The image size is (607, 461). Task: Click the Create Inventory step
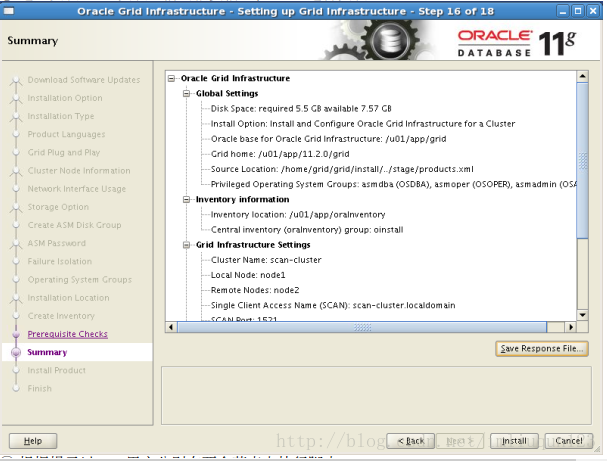[61, 316]
